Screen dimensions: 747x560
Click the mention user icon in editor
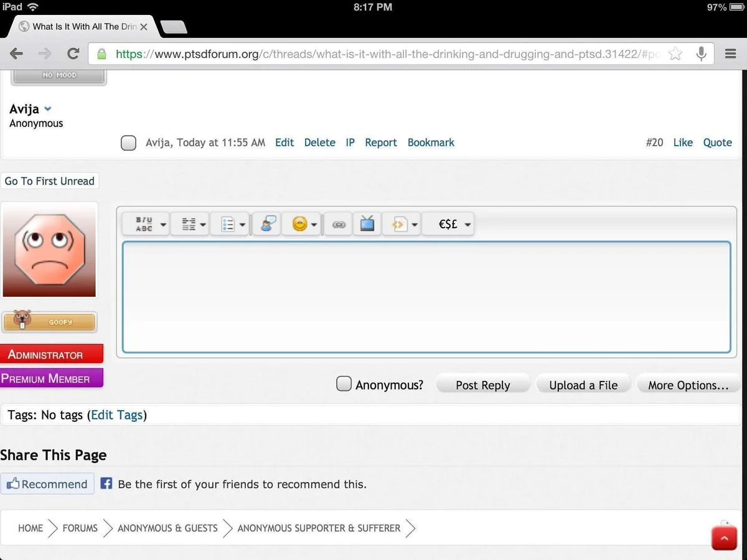[268, 224]
